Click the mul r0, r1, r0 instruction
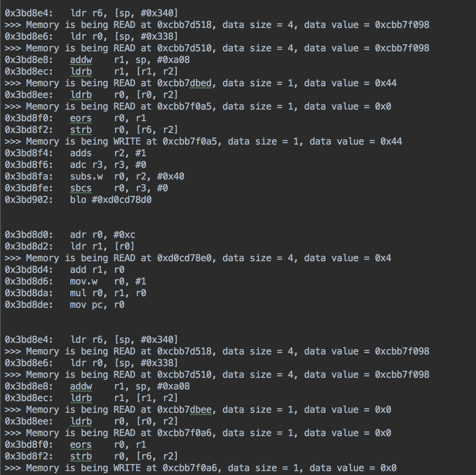This screenshot has width=476, height=475. (x=108, y=293)
